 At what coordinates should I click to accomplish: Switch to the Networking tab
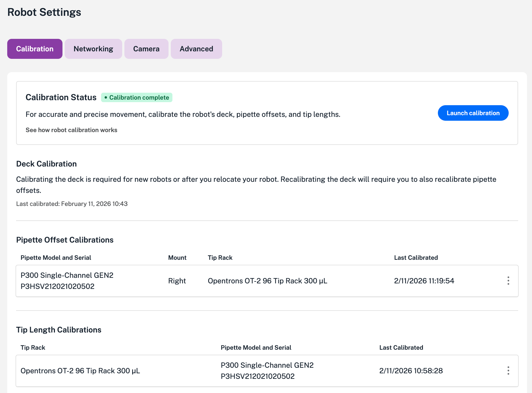tap(93, 49)
